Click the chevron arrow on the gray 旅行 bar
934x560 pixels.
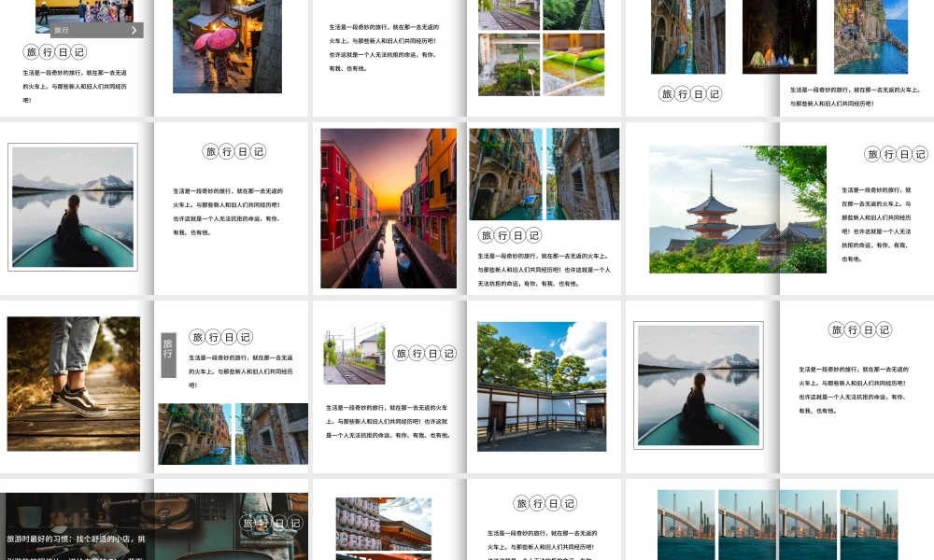coord(134,30)
